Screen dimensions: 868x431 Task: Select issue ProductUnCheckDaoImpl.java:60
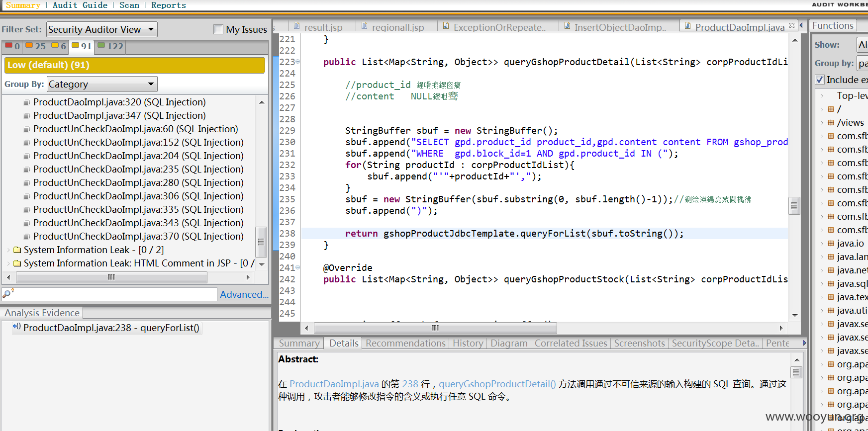tap(135, 129)
